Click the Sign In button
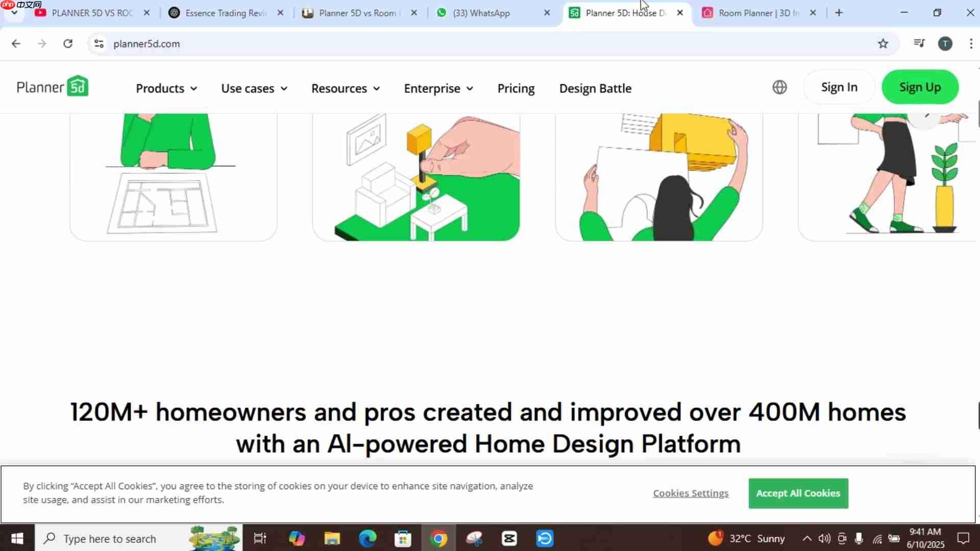 pos(839,87)
